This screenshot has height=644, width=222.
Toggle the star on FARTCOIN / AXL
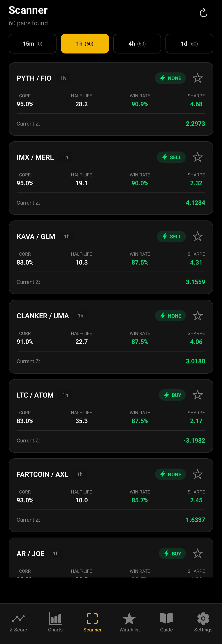point(197,474)
